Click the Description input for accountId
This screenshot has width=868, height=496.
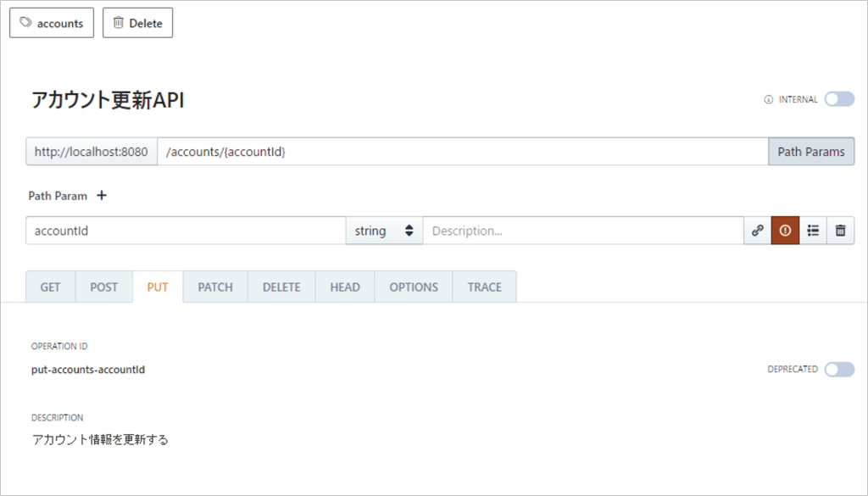click(583, 231)
